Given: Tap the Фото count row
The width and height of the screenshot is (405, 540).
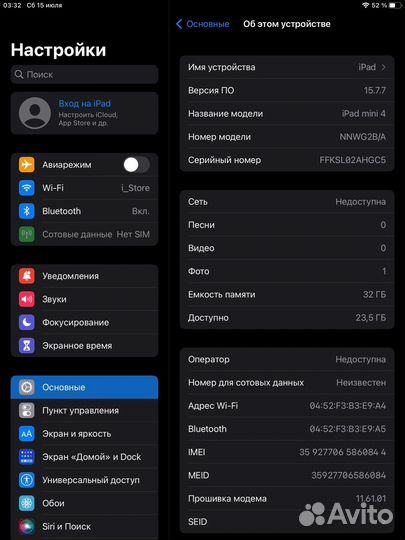Looking at the screenshot, I should pos(287,271).
